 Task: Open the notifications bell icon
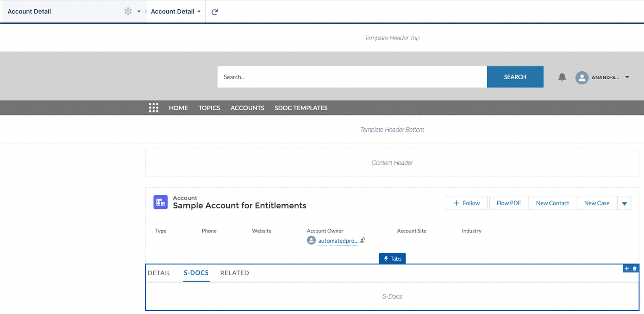(562, 77)
